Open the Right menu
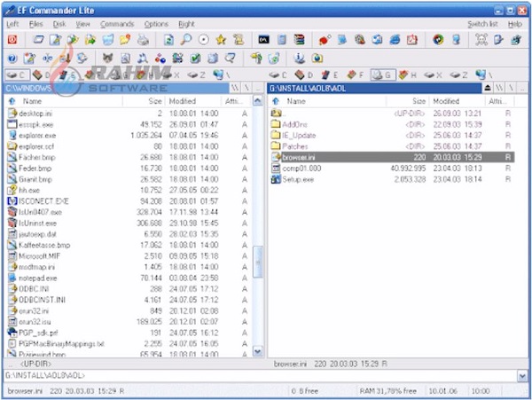 click(x=186, y=24)
